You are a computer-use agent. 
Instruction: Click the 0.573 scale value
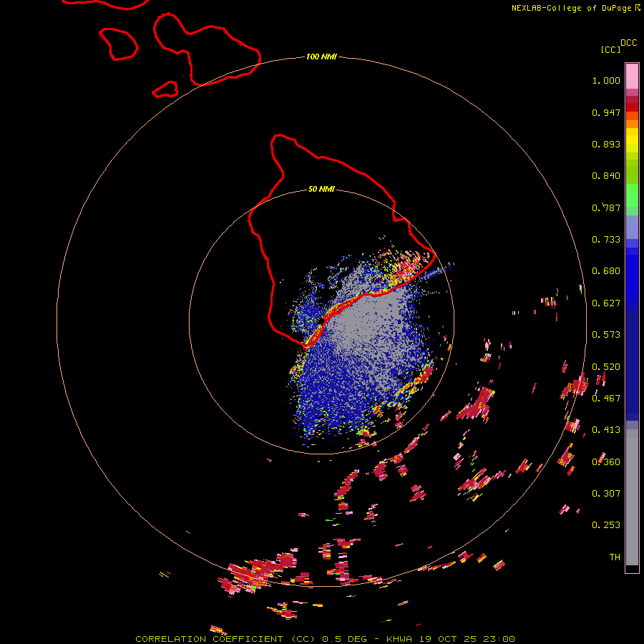click(x=606, y=335)
